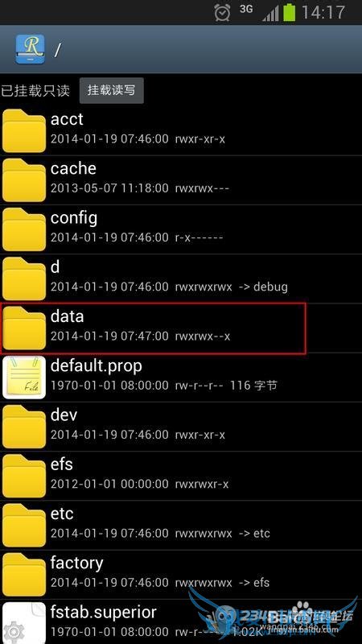The height and width of the screenshot is (644, 362).
Task: Tap the default.prop file name
Action: pyautogui.click(x=96, y=366)
